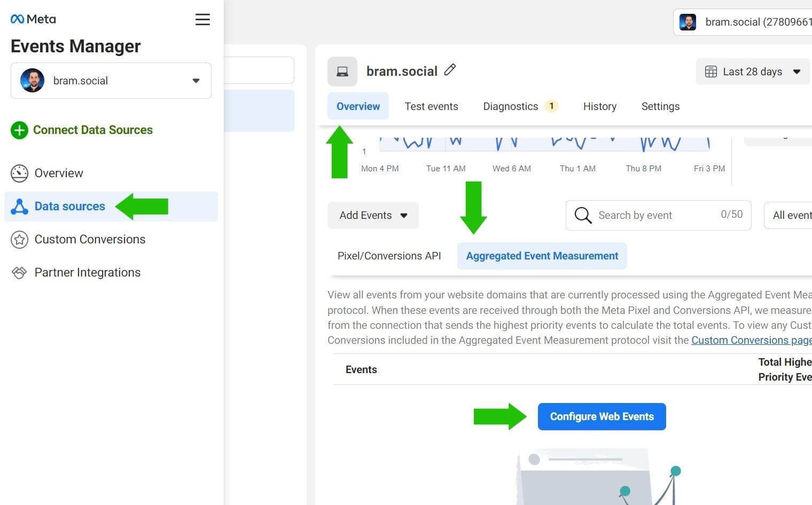Image resolution: width=812 pixels, height=505 pixels.
Task: Open the Last 28 days date range dropdown
Action: pos(753,72)
